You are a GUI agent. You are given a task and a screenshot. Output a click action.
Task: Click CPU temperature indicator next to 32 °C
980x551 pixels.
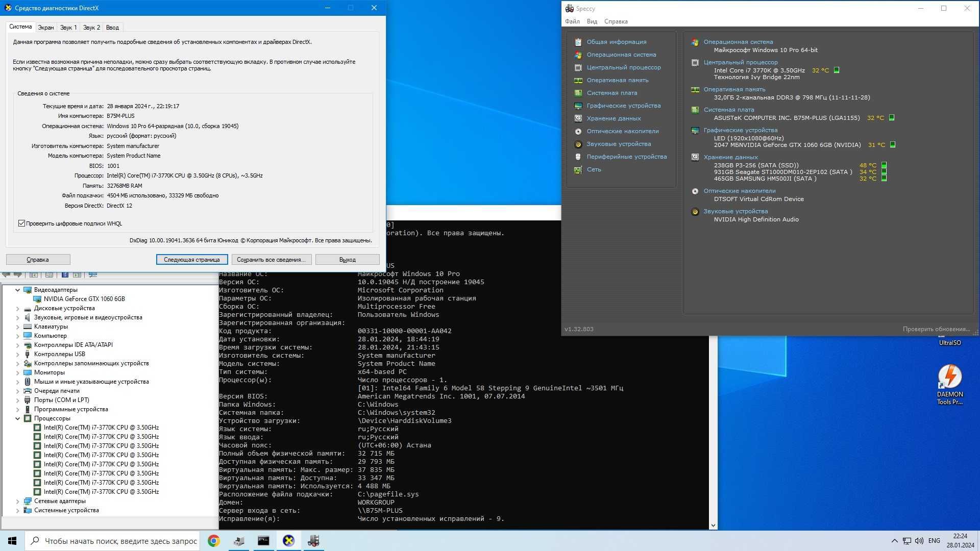point(837,70)
